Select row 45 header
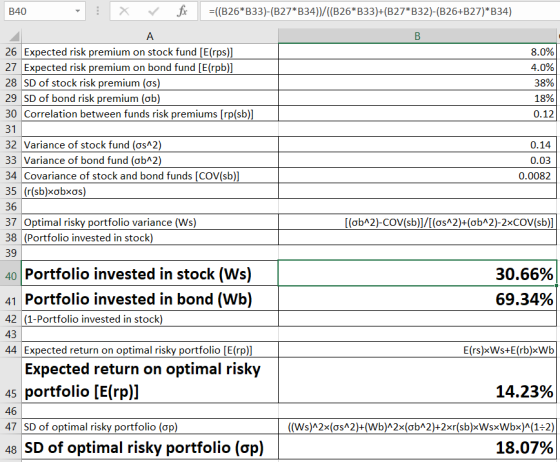The width and height of the screenshot is (560, 462). click(11, 381)
